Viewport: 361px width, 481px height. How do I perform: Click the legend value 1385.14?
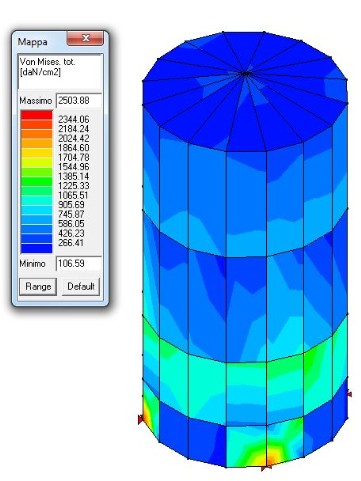74,176
